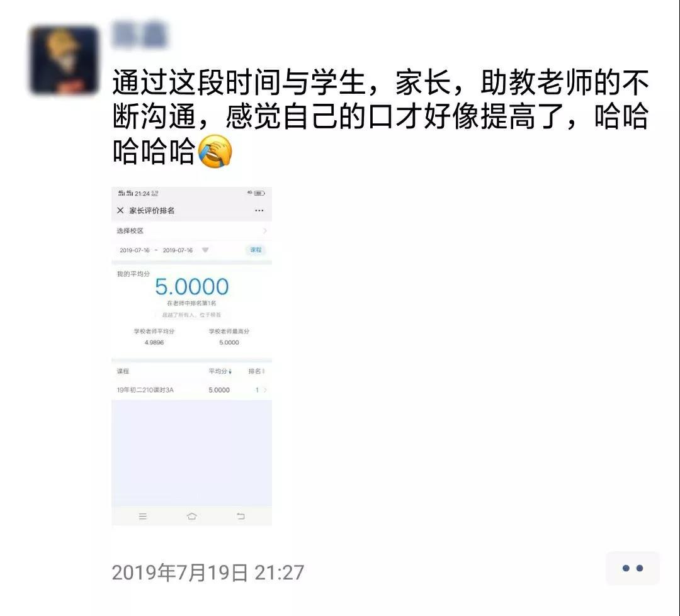Open the three-dot more menu in the embedded page header
Image resolution: width=680 pixels, height=616 pixels.
[x=259, y=210]
